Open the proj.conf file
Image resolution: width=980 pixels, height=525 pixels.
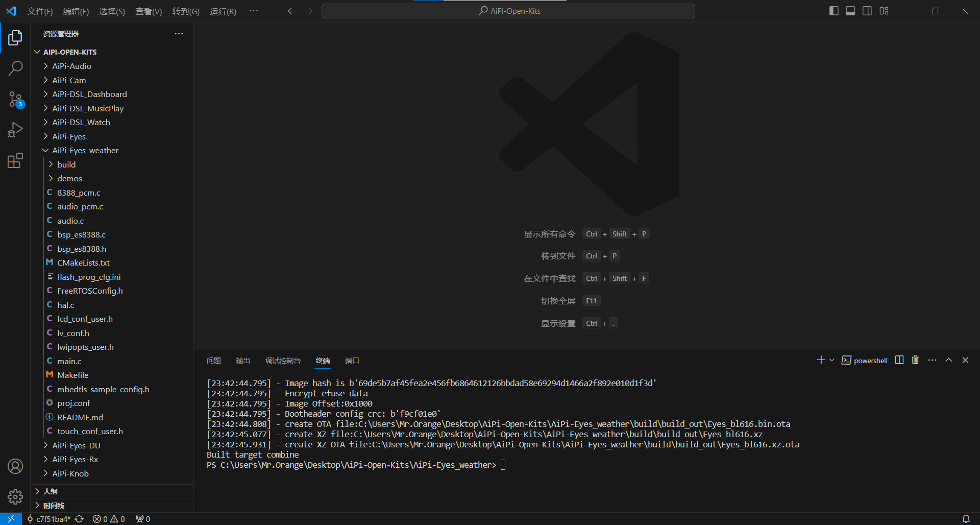coord(112,403)
